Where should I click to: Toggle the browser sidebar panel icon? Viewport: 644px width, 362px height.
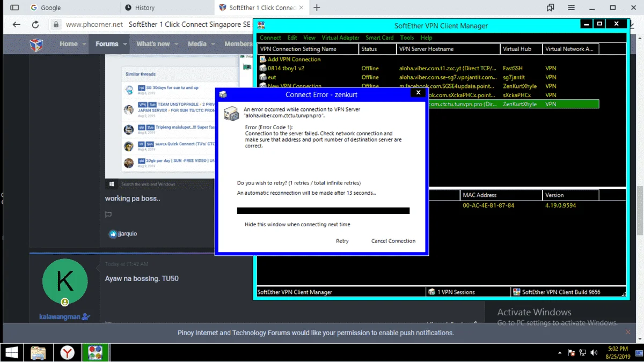coord(14,8)
